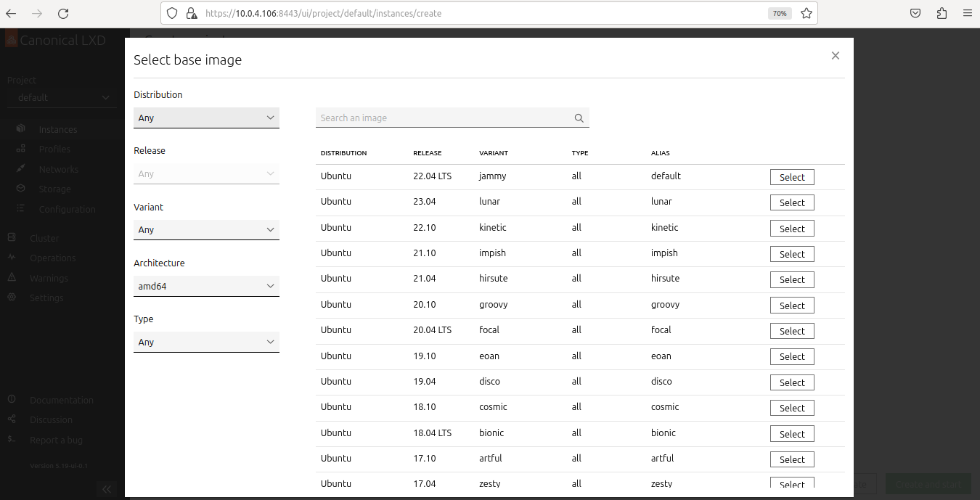Screen dimensions: 980x500
Task: Click the connection padlock icon
Action: tap(191, 13)
